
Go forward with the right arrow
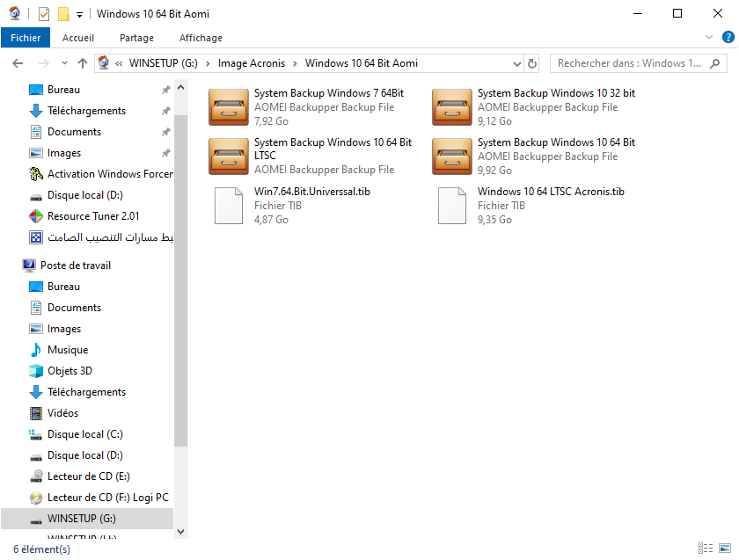click(x=43, y=63)
